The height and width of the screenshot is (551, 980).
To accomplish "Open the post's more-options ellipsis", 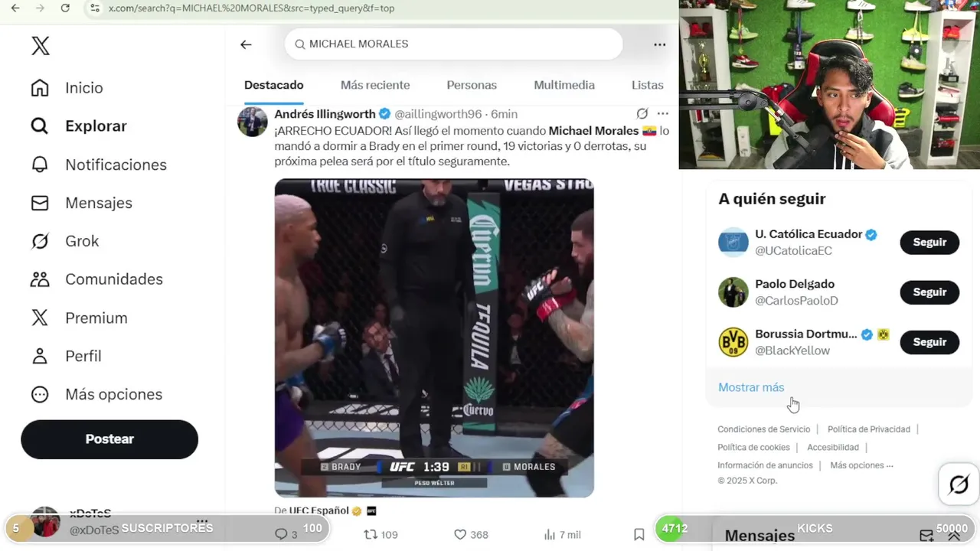I will (x=663, y=114).
